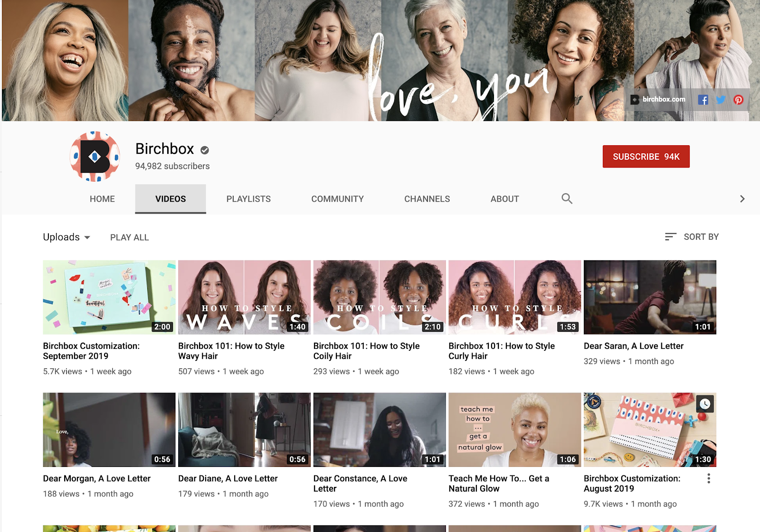The width and height of the screenshot is (760, 532).
Task: Open the ABOUT tab
Action: point(504,199)
